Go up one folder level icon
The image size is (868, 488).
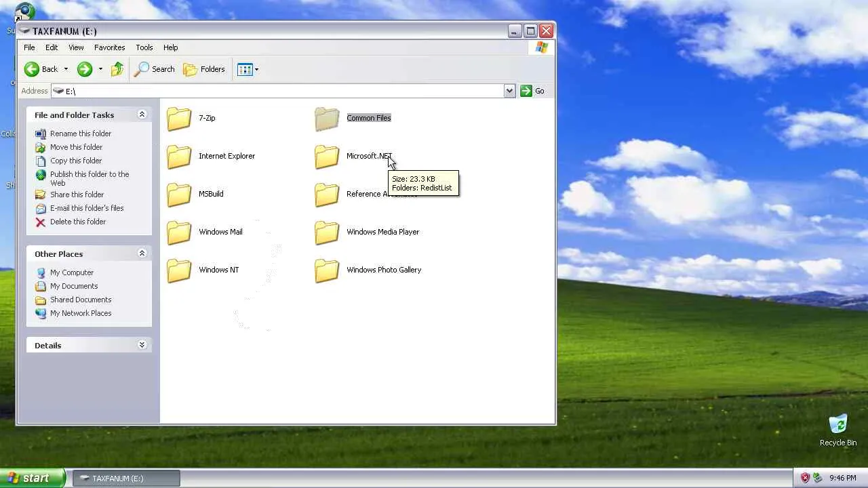click(x=117, y=69)
